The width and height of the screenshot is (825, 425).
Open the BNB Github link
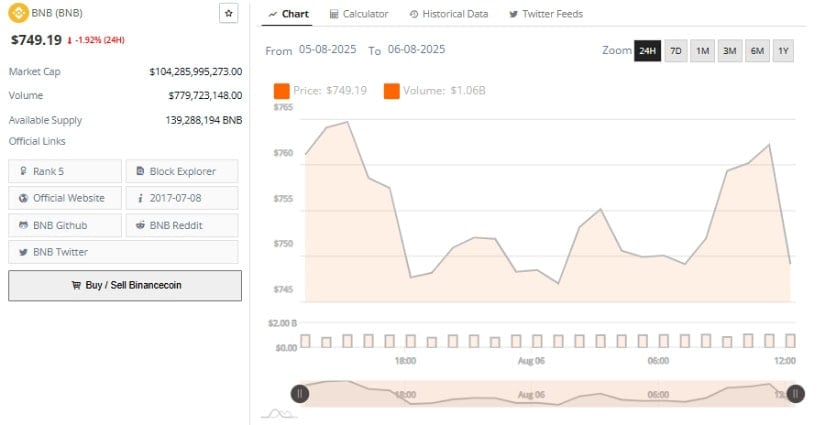(65, 225)
